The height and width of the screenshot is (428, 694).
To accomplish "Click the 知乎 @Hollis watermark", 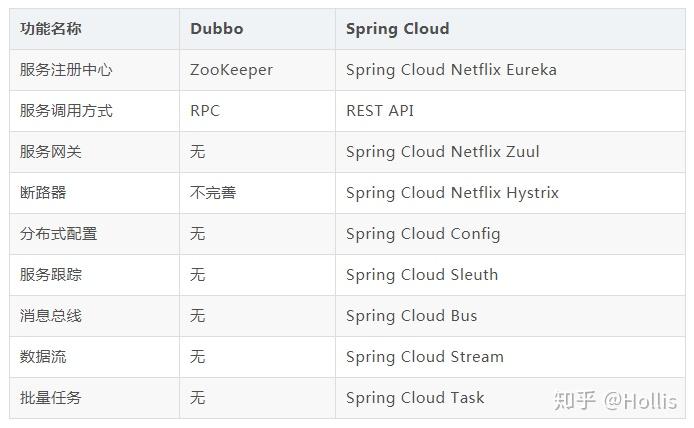I will [615, 400].
